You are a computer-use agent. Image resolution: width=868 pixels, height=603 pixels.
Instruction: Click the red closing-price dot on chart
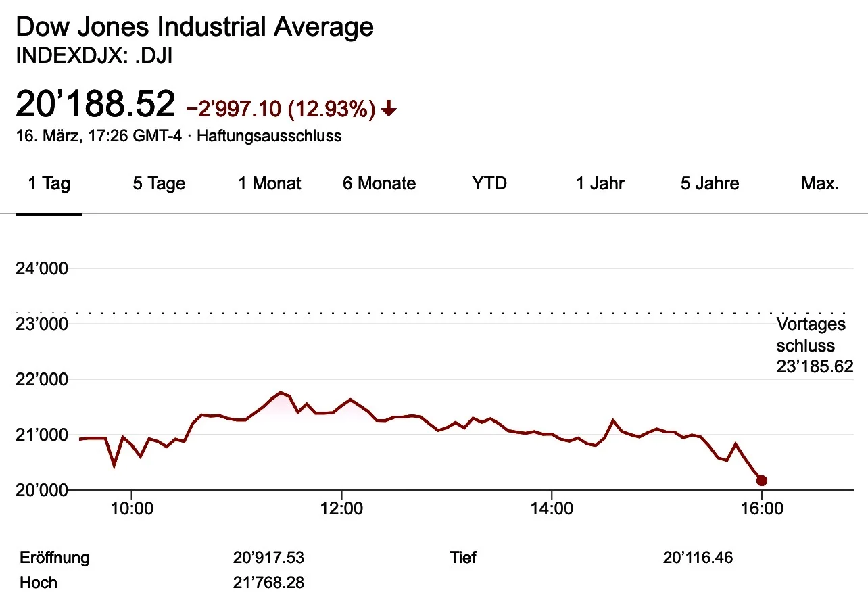click(762, 481)
